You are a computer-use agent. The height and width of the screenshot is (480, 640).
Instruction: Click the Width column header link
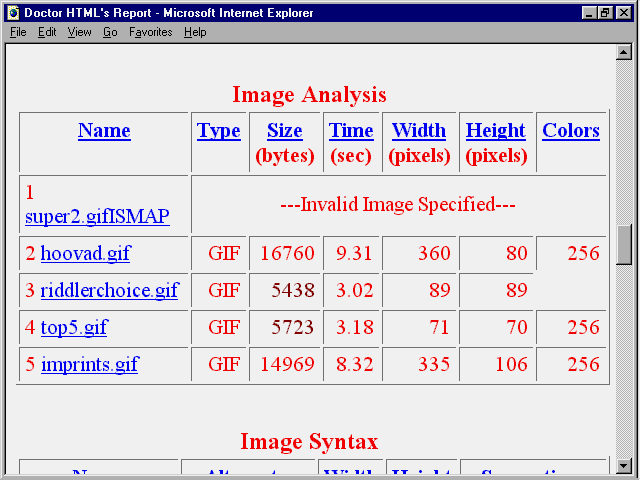pyautogui.click(x=419, y=131)
